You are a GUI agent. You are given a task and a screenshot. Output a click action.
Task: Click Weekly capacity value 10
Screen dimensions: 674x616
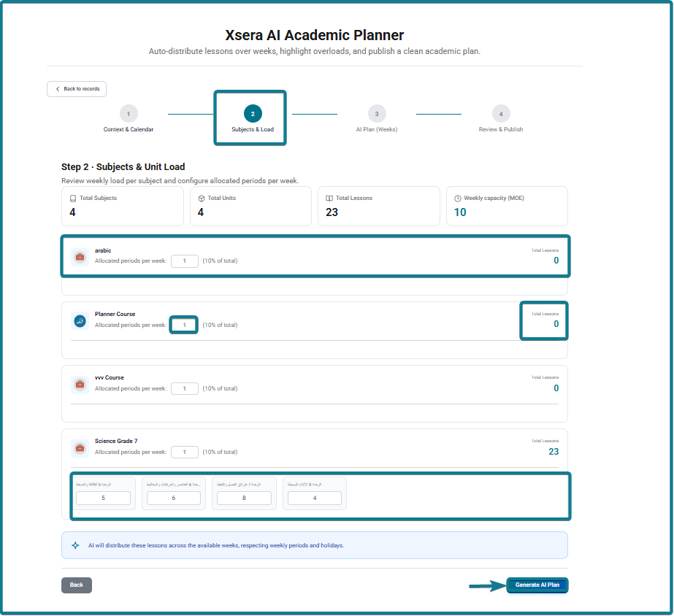pyautogui.click(x=460, y=212)
